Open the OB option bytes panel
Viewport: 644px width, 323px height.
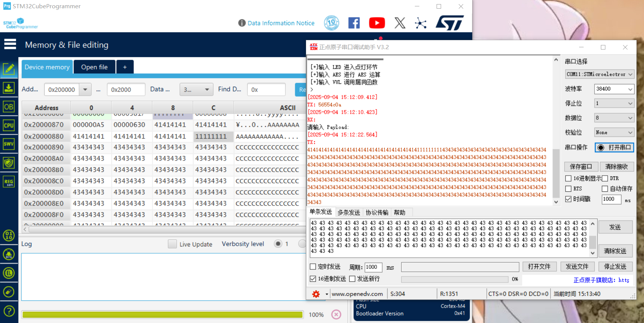coord(9,107)
